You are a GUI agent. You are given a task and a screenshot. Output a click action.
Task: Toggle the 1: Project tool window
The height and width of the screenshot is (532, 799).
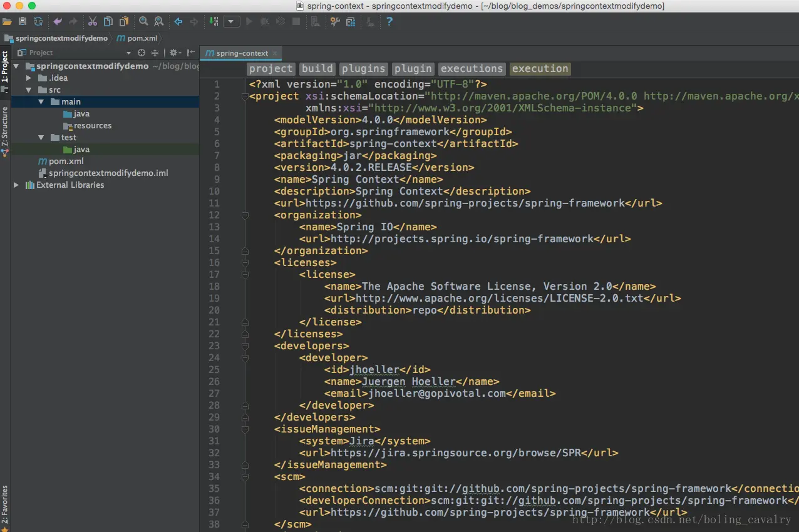coord(5,66)
